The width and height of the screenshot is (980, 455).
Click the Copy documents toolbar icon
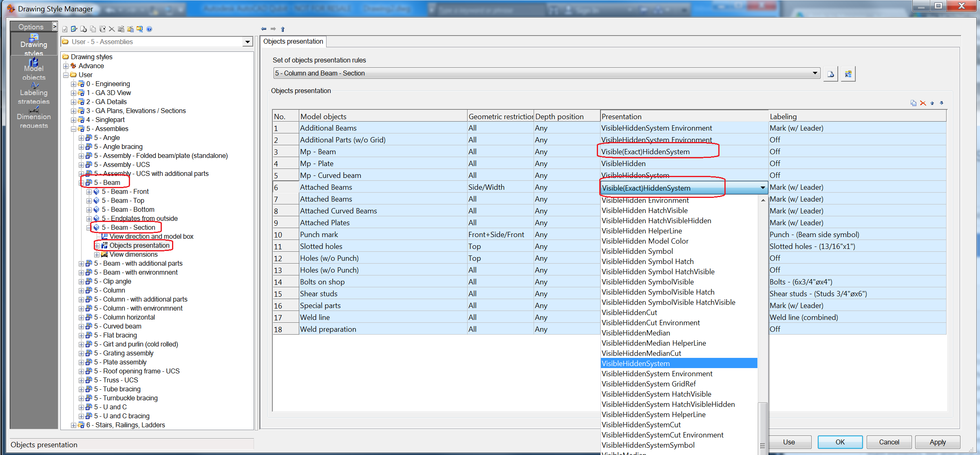point(93,29)
